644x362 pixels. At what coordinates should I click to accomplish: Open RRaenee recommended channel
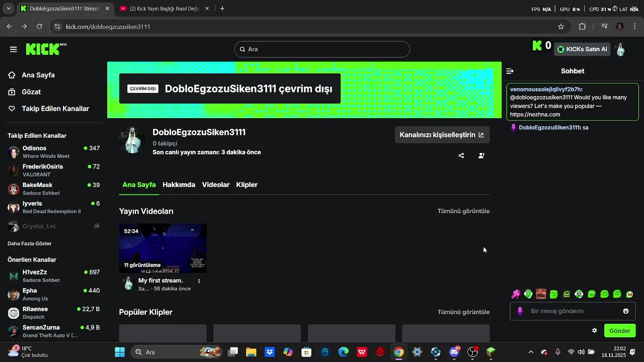(53, 313)
